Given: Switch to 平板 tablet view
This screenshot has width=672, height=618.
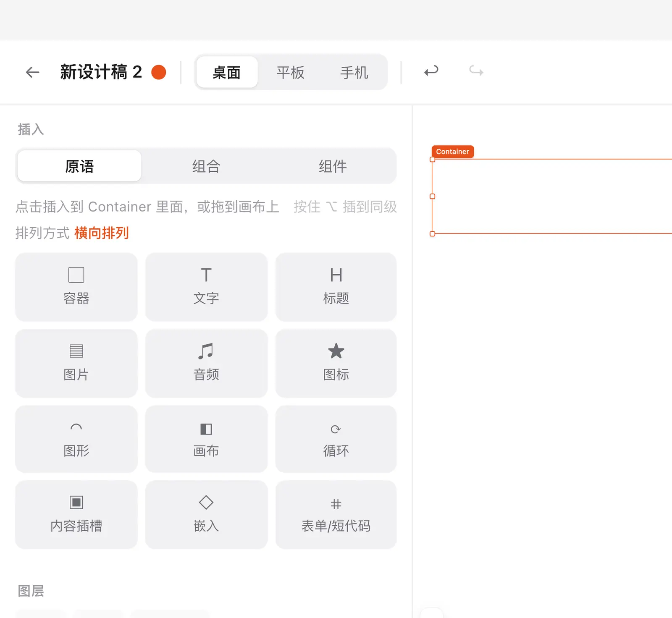Looking at the screenshot, I should (x=290, y=72).
